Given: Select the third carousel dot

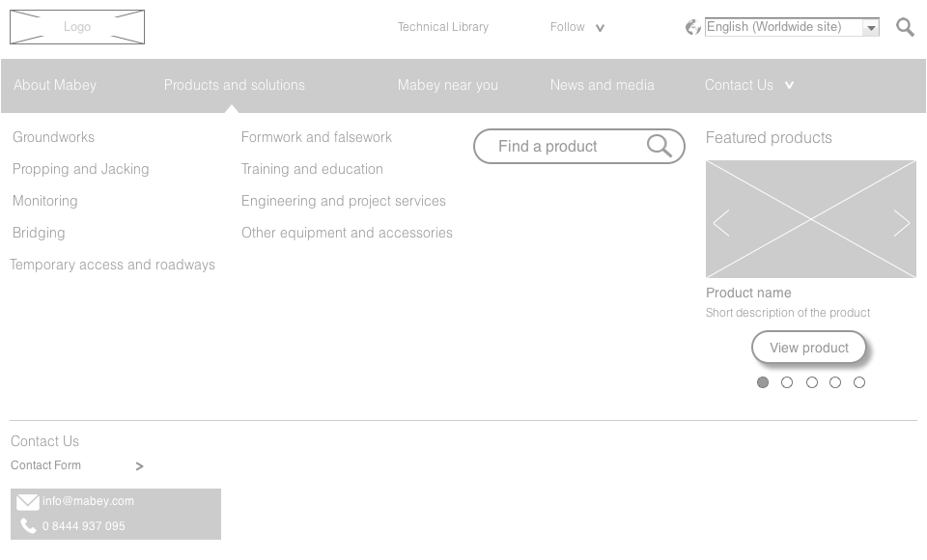Looking at the screenshot, I should 812,382.
